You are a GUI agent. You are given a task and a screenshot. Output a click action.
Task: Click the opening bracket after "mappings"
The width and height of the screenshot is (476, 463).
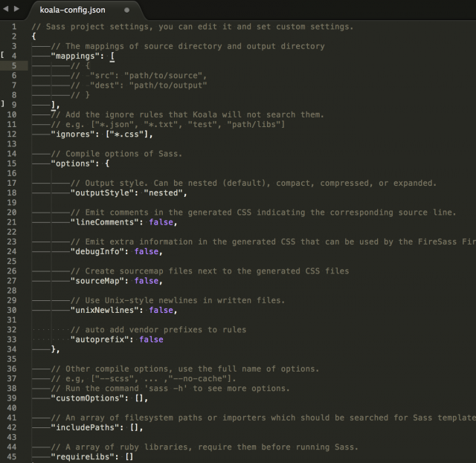[x=113, y=56]
